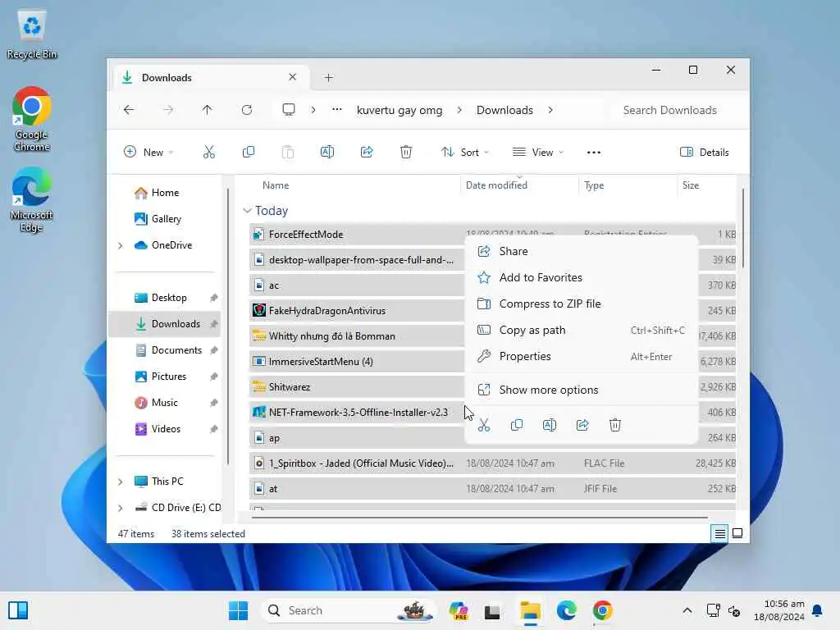Screen dimensions: 840x630
Task: Click the Rename icon in the Explorer toolbar
Action: click(326, 152)
